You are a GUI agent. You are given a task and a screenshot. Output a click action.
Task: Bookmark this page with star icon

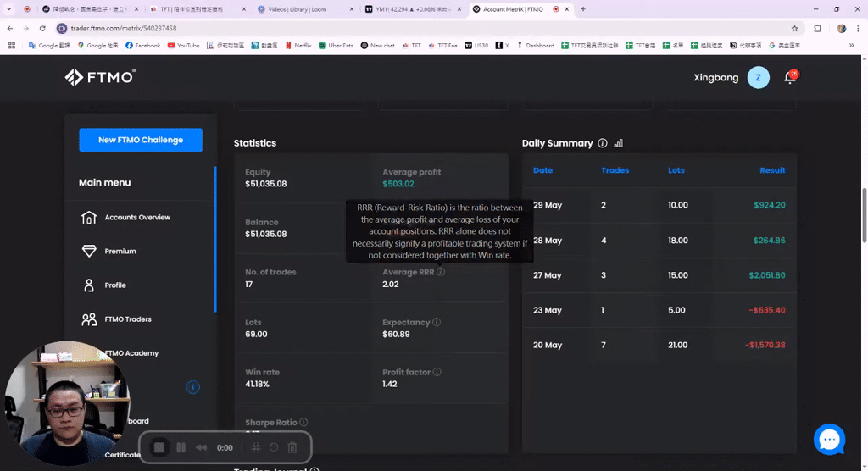[794, 28]
